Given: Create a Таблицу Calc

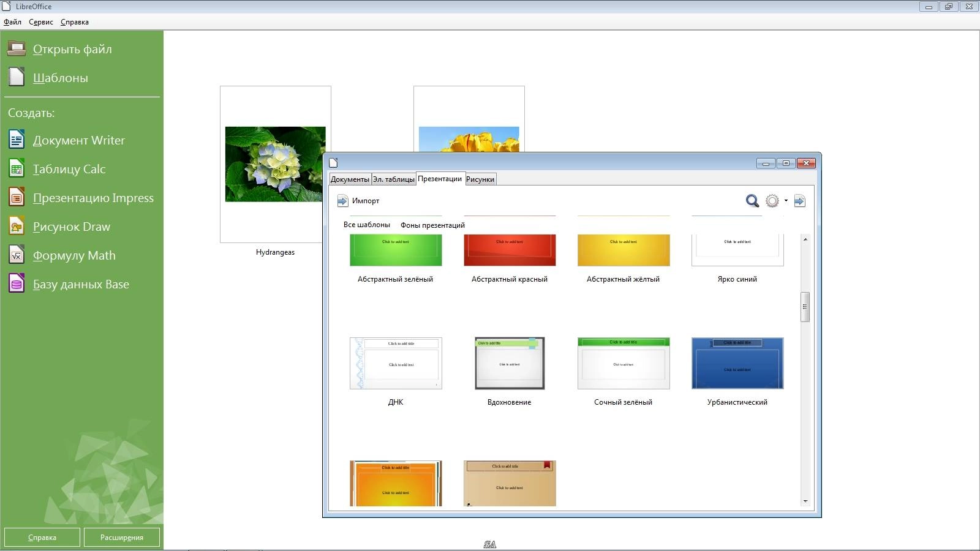Looking at the screenshot, I should [x=69, y=169].
